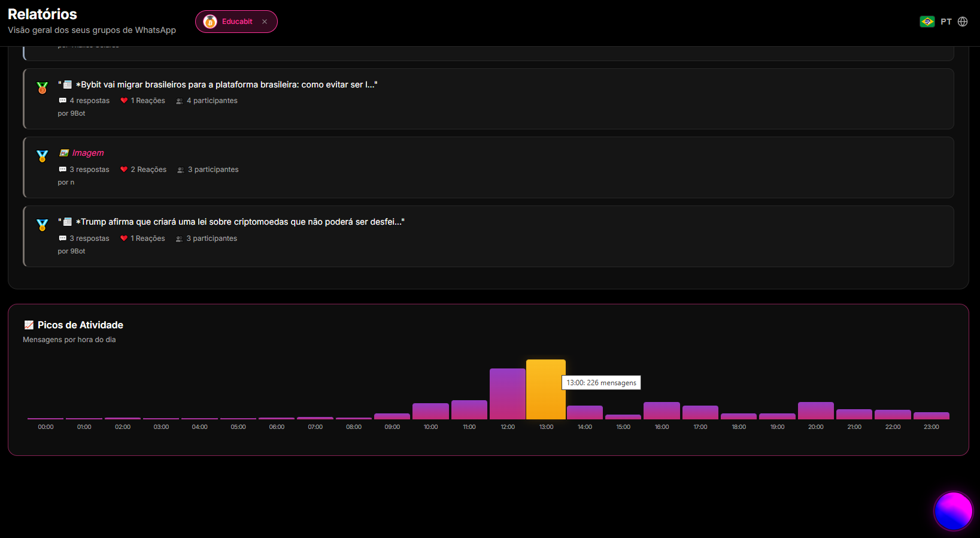This screenshot has width=980, height=538.
Task: Click the replies bubble icon on Trump post
Action: [x=63, y=238]
